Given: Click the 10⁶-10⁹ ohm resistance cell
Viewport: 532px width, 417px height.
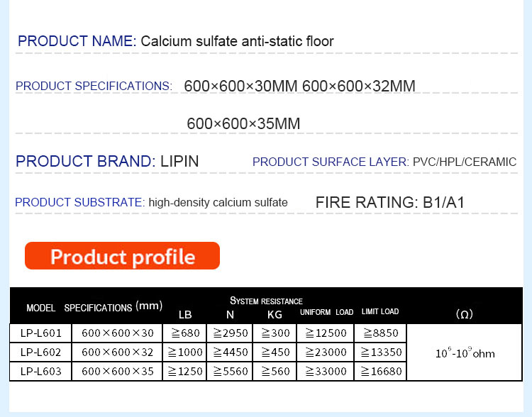Looking at the screenshot, I should 465,352.
